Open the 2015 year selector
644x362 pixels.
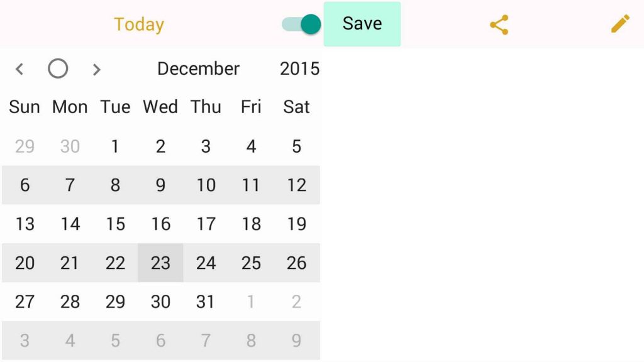(299, 69)
